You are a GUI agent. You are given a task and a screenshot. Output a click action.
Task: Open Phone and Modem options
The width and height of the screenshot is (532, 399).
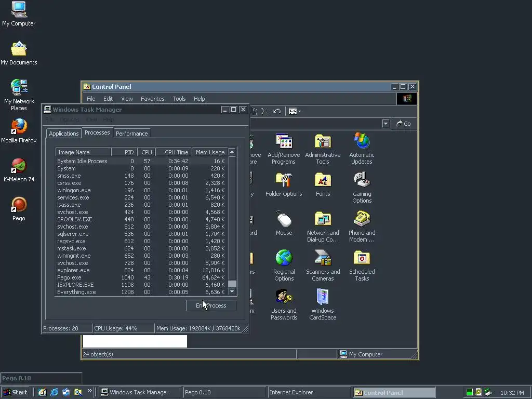pyautogui.click(x=362, y=227)
